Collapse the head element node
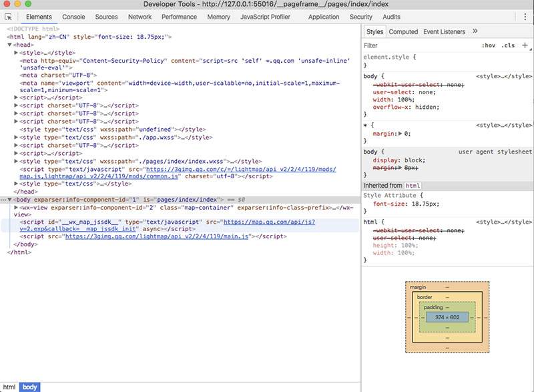 (x=9, y=44)
